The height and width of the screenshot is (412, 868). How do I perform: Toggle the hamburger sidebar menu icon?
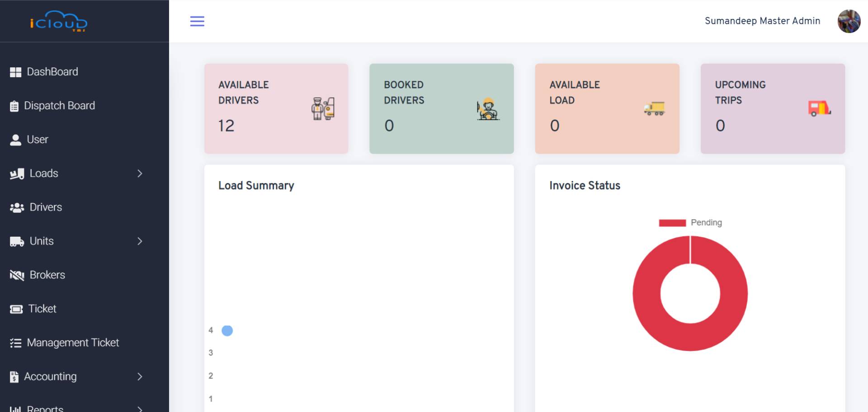pos(197,21)
